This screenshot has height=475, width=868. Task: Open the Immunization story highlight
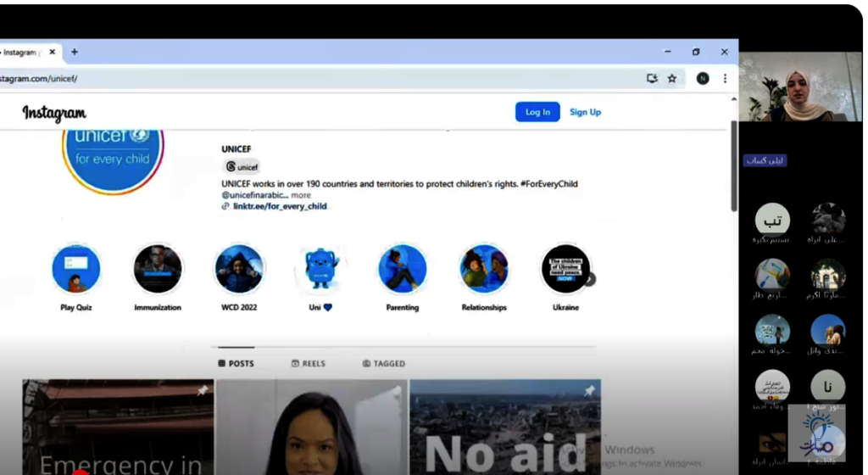[157, 269]
